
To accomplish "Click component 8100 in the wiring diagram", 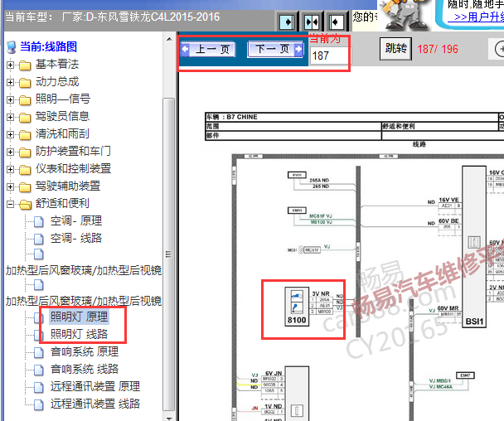I will click(x=297, y=307).
